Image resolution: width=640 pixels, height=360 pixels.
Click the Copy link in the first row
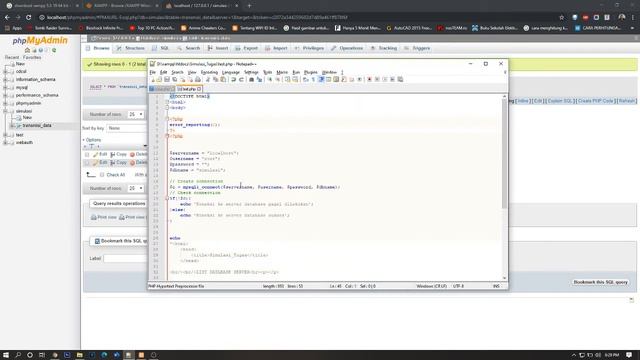(118, 154)
